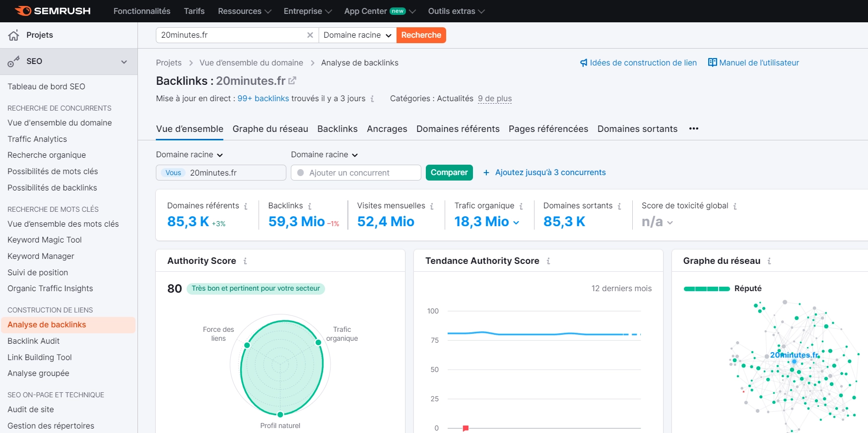Click the green Réputé reputation bar

point(707,289)
